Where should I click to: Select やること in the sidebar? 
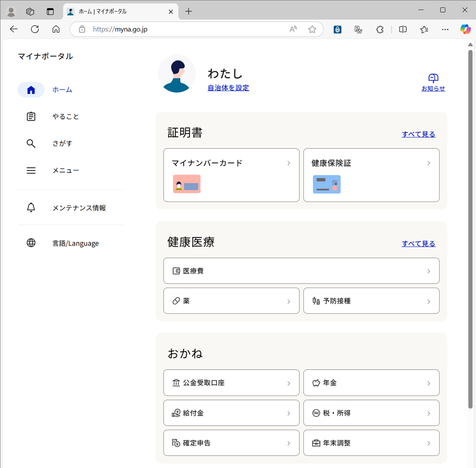(x=66, y=117)
